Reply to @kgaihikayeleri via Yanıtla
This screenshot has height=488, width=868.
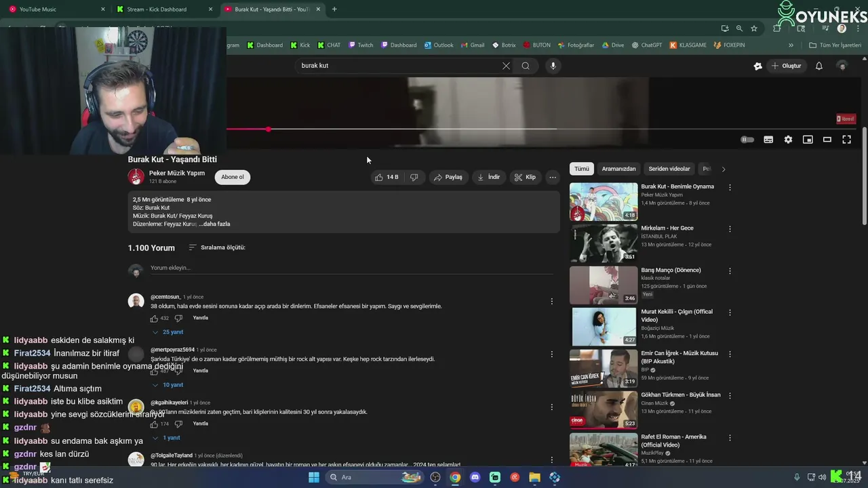coord(200,424)
